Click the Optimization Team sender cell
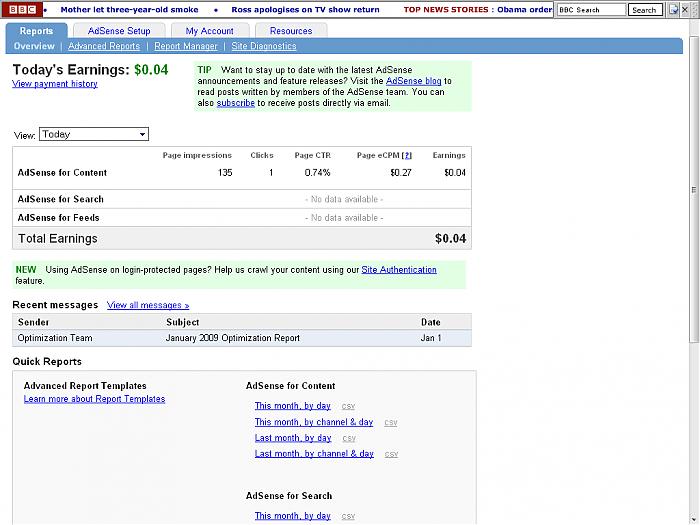This screenshot has width=700, height=525. 55,338
